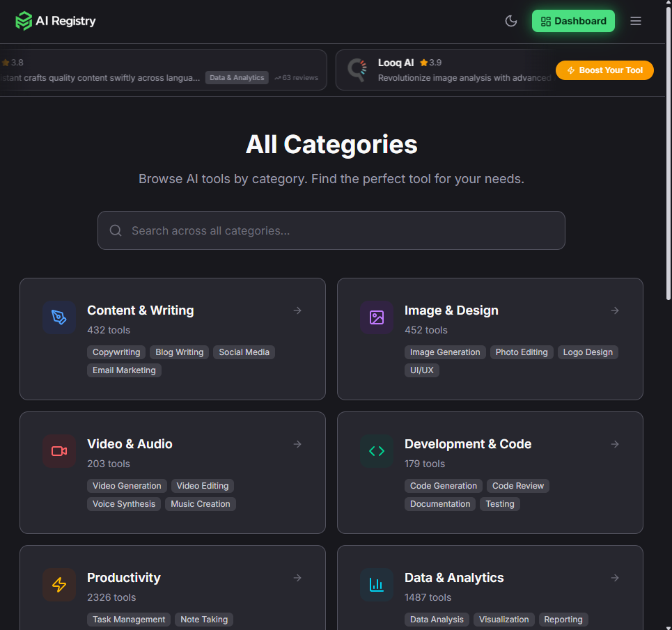Click the Looq AI logo thumbnail

357,70
